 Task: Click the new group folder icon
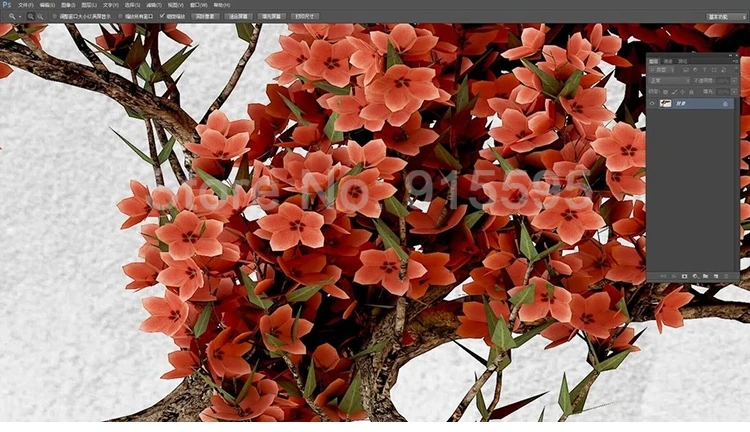[x=706, y=276]
